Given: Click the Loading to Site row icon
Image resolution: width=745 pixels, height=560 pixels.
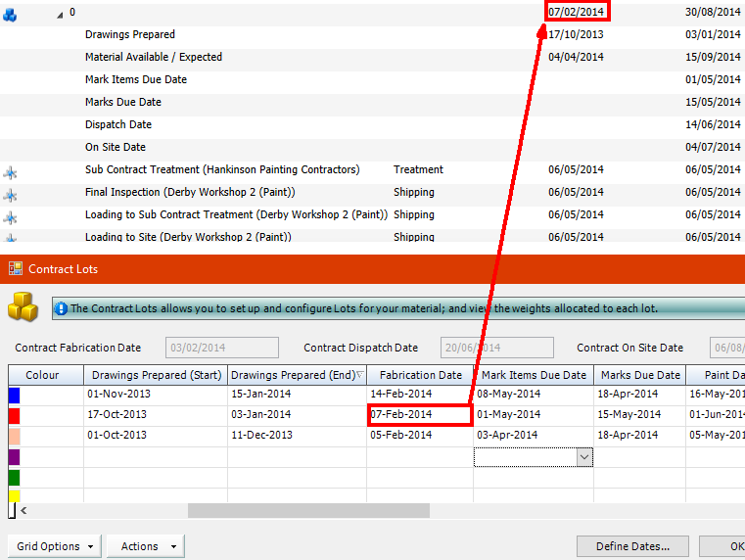Looking at the screenshot, I should (x=11, y=237).
